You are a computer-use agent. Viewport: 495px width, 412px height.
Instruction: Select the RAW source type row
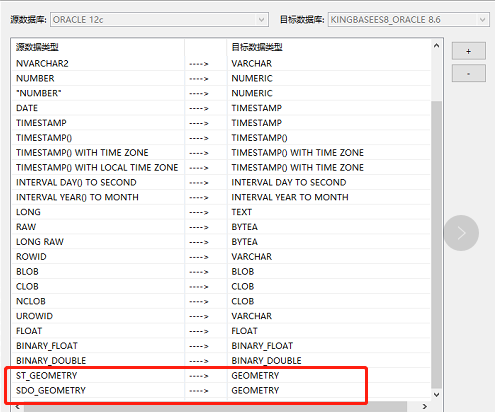pyautogui.click(x=26, y=227)
